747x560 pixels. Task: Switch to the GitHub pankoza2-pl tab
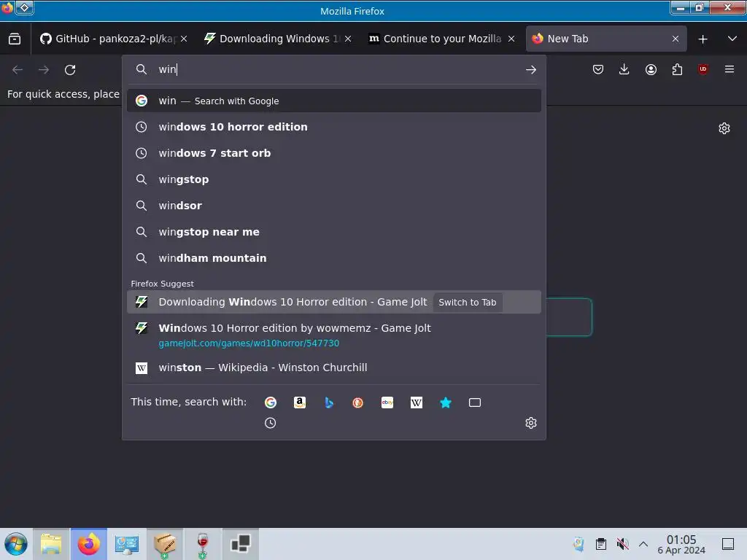[108, 39]
